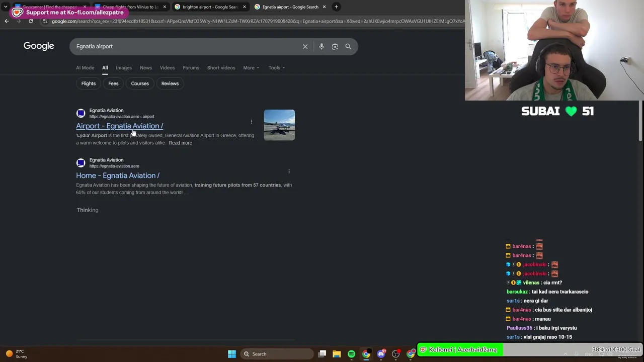The height and width of the screenshot is (362, 644).
Task: Open the Home - Egnatia Aviation link
Action: click(x=118, y=175)
